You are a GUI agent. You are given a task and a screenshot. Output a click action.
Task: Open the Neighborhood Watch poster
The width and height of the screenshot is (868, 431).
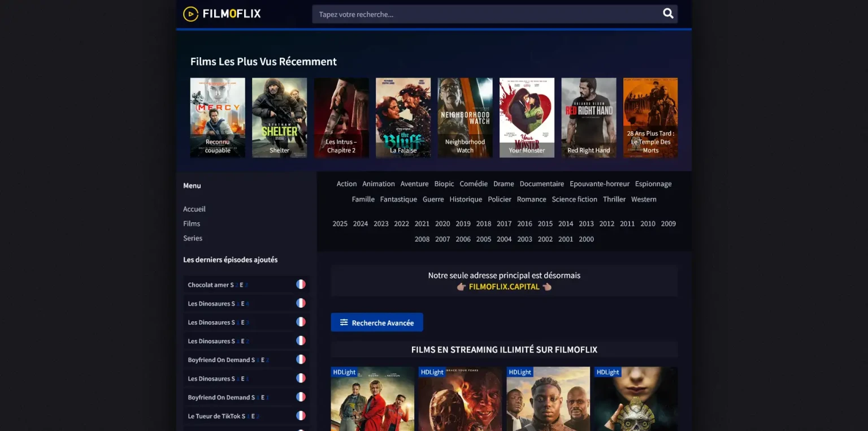click(465, 118)
